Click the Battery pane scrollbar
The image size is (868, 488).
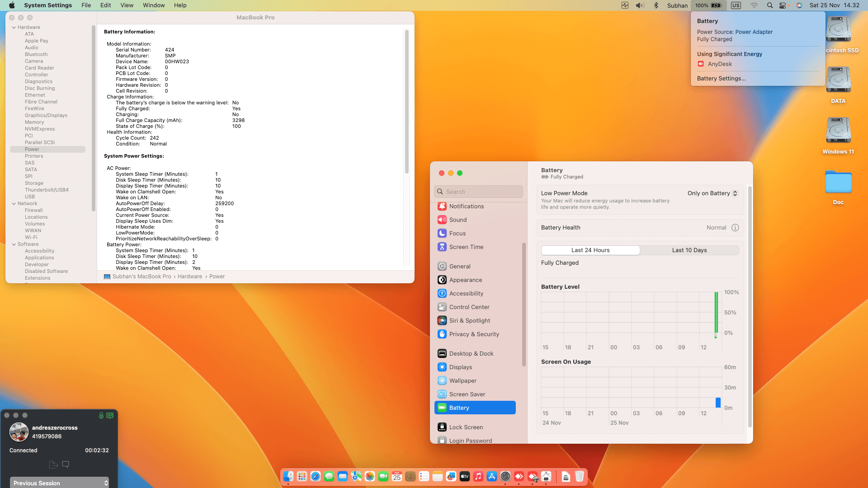pos(750,307)
